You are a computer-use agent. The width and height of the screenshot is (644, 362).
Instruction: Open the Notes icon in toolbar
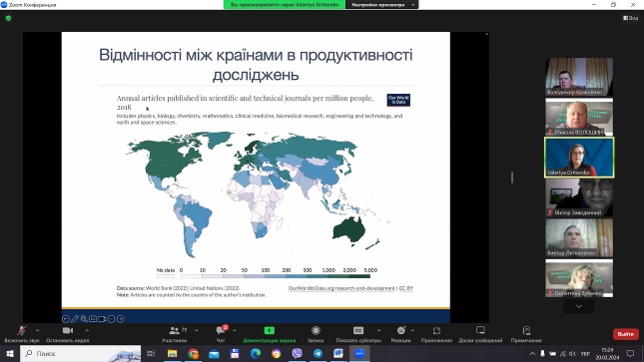[x=526, y=331]
